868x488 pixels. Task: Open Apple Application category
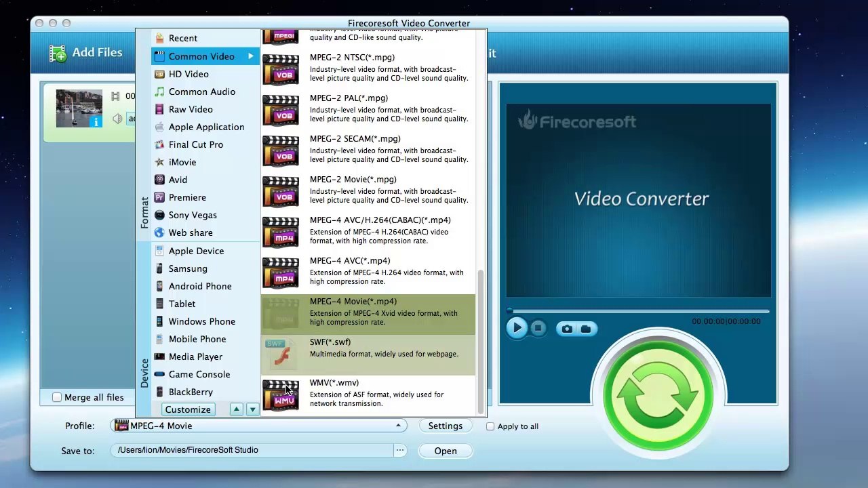(205, 127)
